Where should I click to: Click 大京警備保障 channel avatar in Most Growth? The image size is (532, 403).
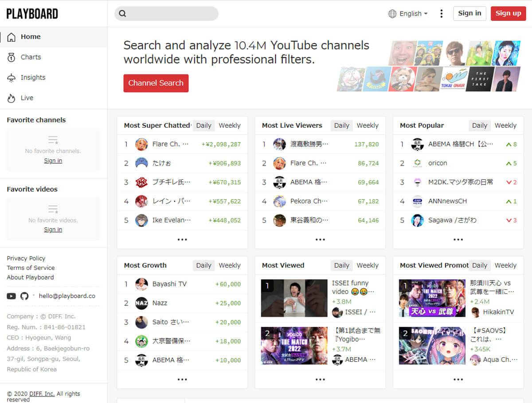141,341
